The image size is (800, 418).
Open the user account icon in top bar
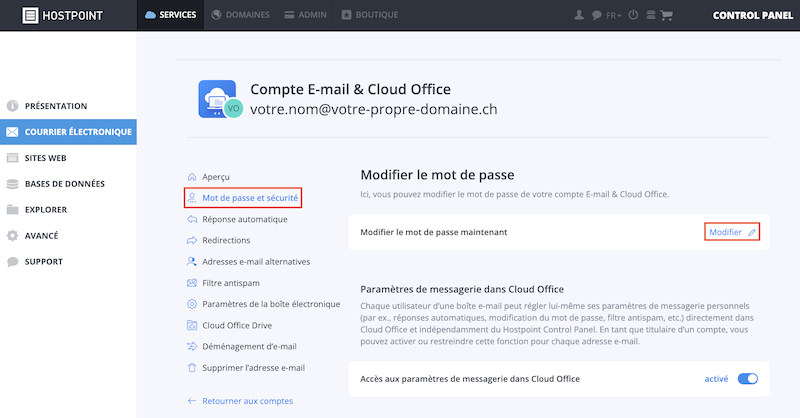pyautogui.click(x=579, y=15)
